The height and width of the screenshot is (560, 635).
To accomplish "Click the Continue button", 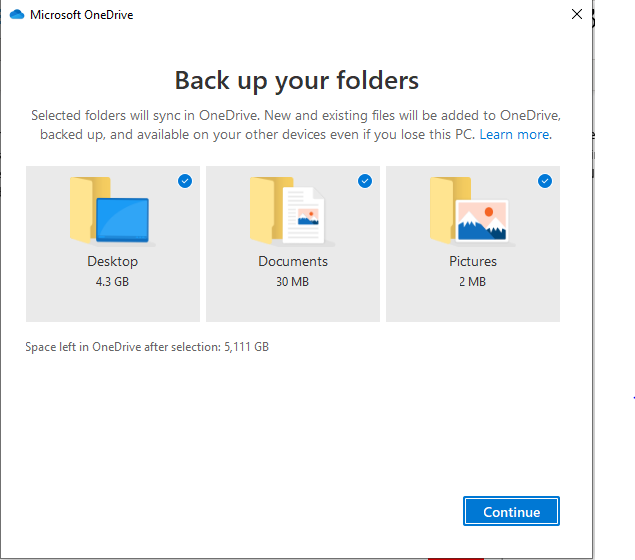I will (x=511, y=511).
